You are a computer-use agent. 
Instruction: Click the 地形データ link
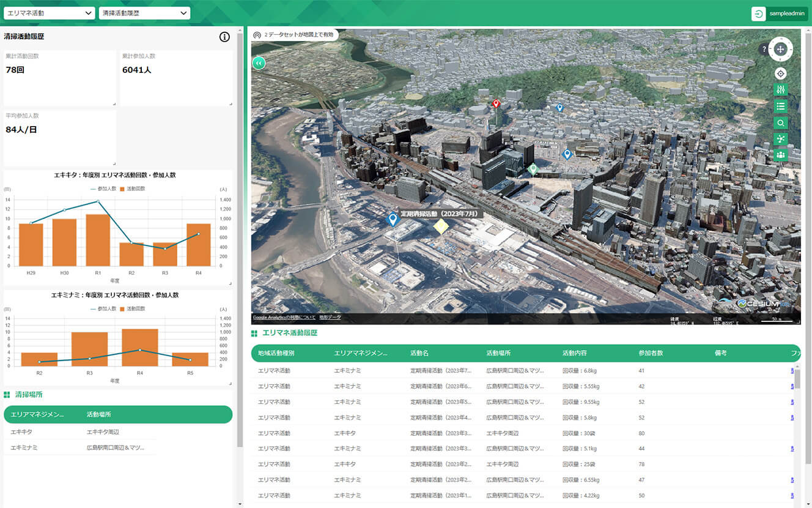pyautogui.click(x=330, y=318)
